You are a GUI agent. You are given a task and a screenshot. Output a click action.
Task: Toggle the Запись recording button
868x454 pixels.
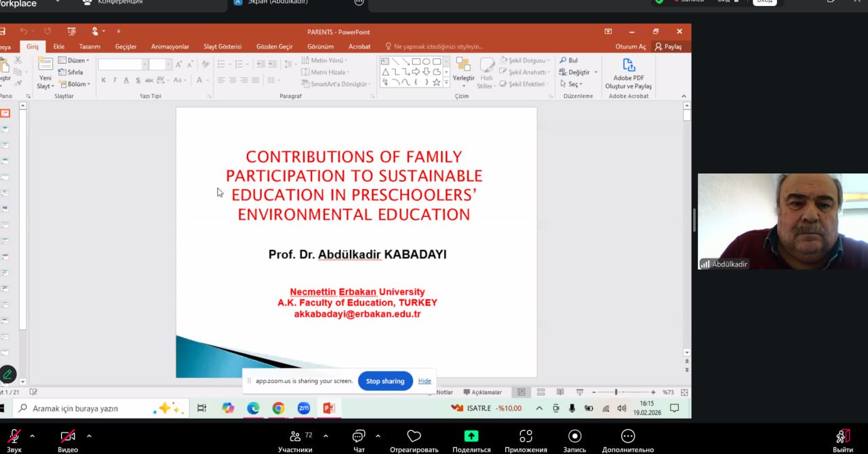coord(575,436)
